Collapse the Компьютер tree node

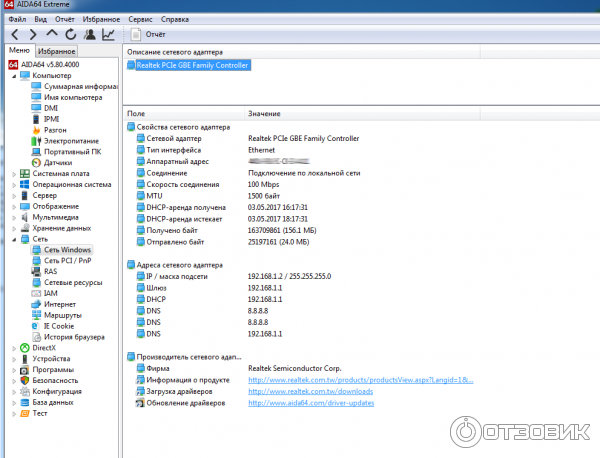click(x=14, y=76)
